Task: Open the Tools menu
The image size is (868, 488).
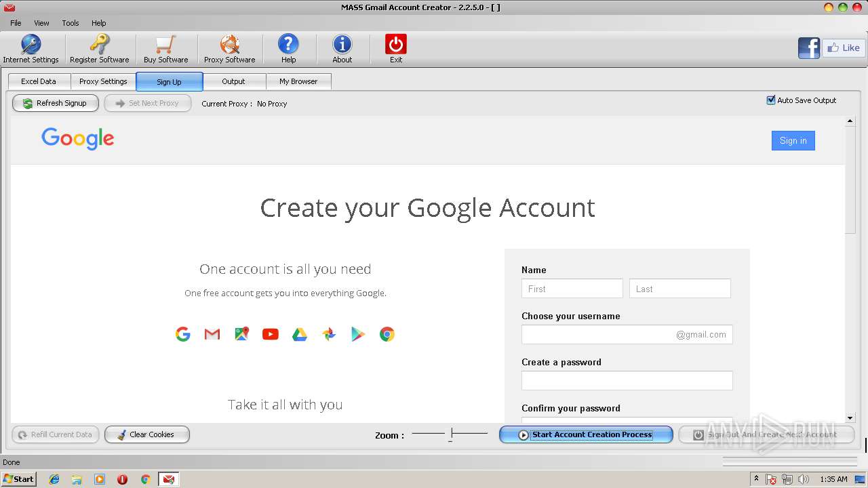Action: [x=71, y=23]
